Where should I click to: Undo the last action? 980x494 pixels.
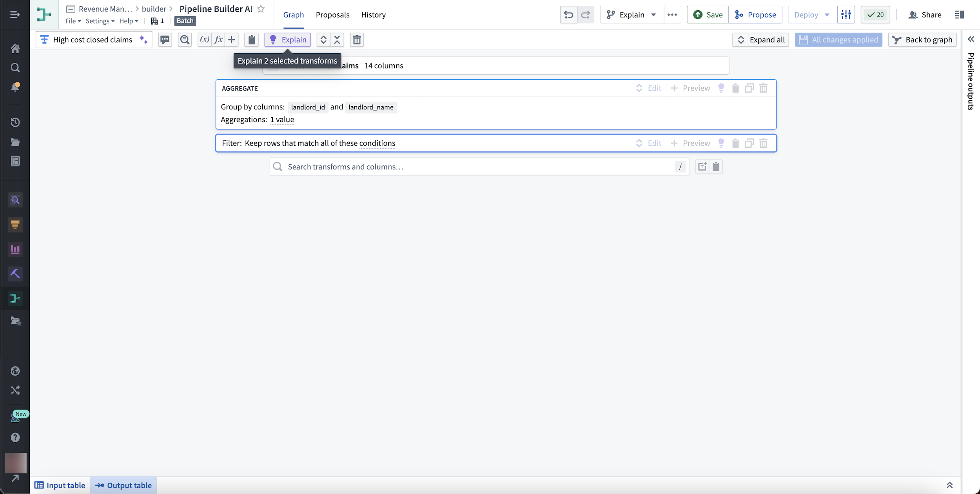(x=569, y=15)
